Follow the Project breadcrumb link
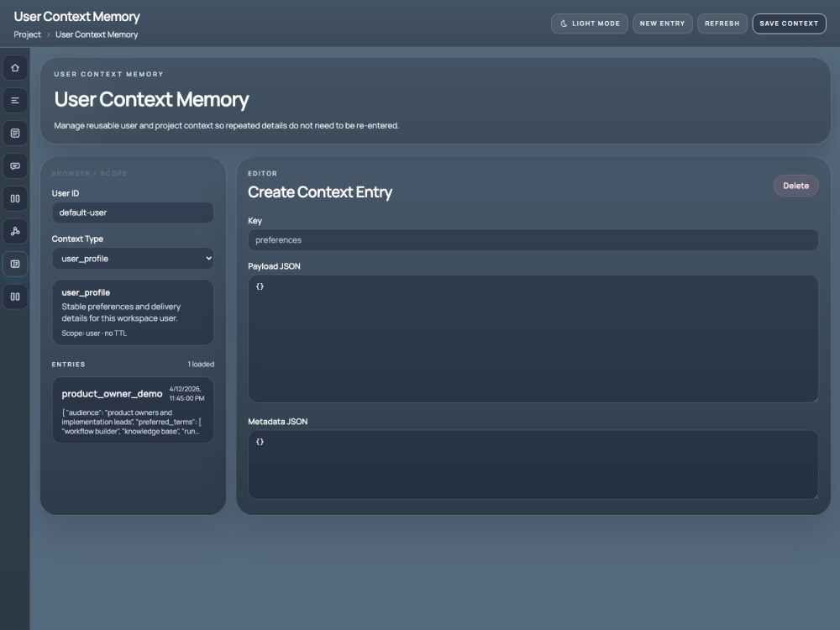Image resolution: width=840 pixels, height=630 pixels. point(27,34)
